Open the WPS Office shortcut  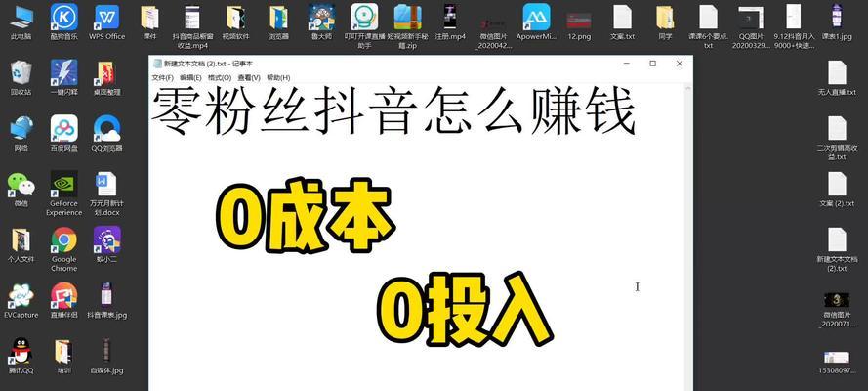106,22
